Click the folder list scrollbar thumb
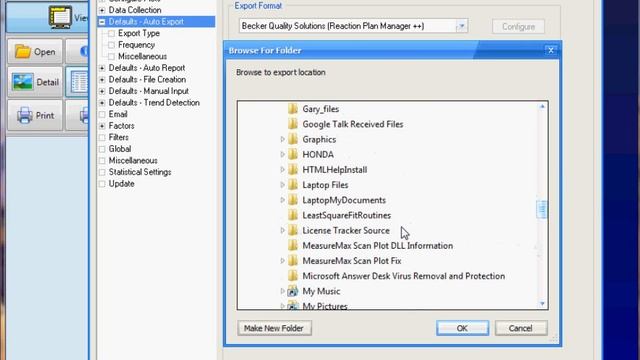This screenshot has width=640, height=360. 542,209
